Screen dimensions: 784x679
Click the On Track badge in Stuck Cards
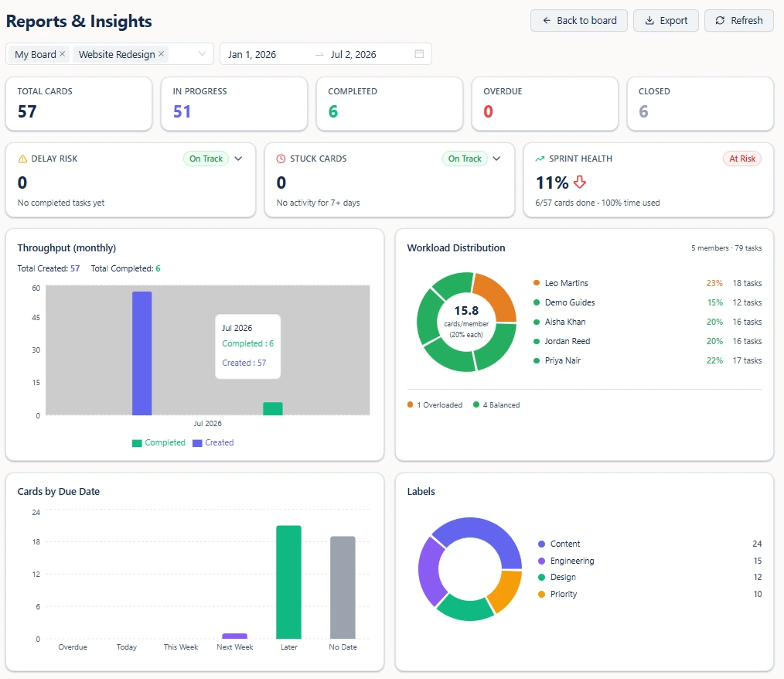point(465,159)
